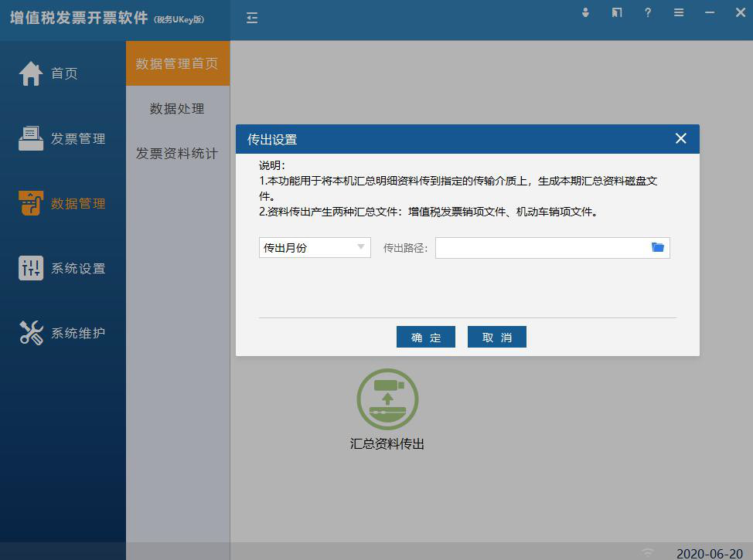753x560 pixels.
Task: Click the 传出路径 input field
Action: tap(552, 248)
